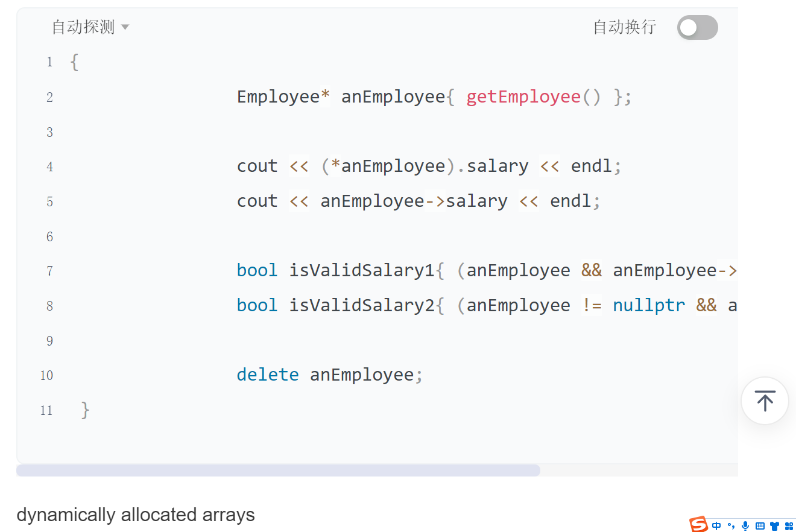The image size is (796, 532).
Task: Click isValidSalary1 variable on line 7
Action: pos(361,271)
